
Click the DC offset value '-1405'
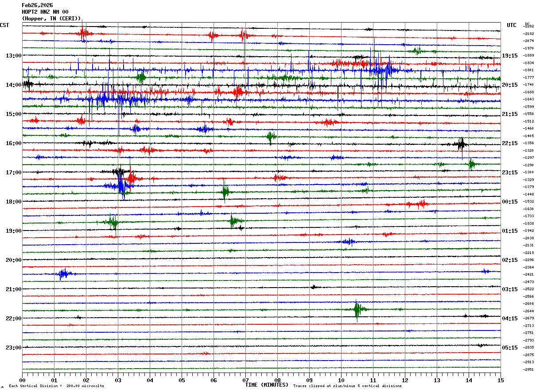click(529, 136)
